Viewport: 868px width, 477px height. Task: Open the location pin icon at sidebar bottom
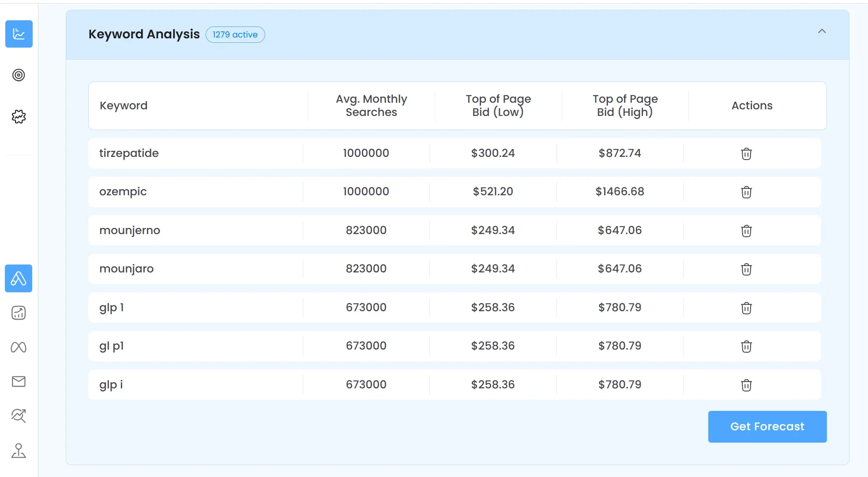coord(19,451)
